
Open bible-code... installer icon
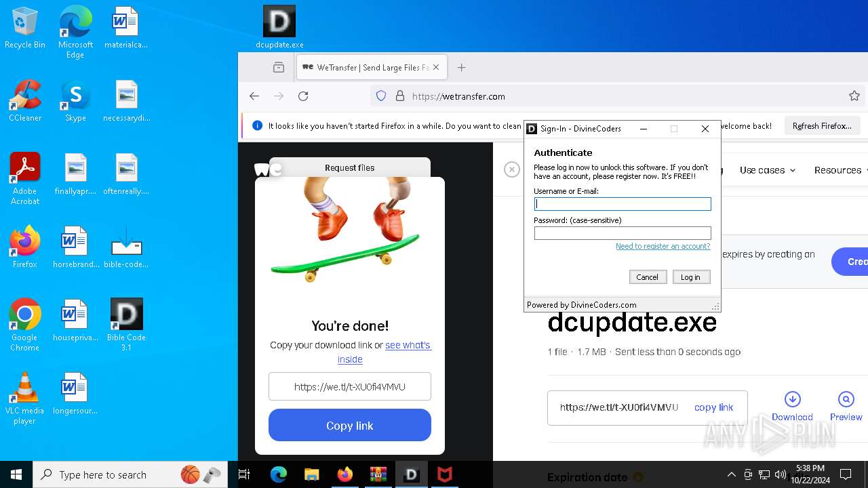(126, 247)
